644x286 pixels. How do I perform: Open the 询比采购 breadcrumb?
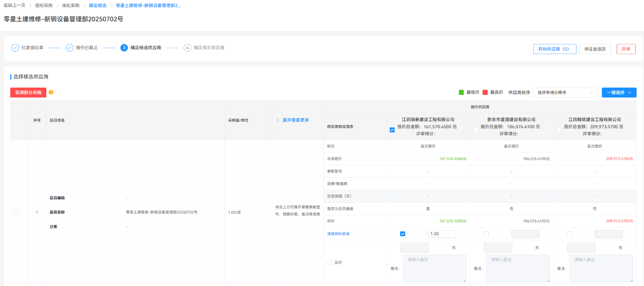71,5
